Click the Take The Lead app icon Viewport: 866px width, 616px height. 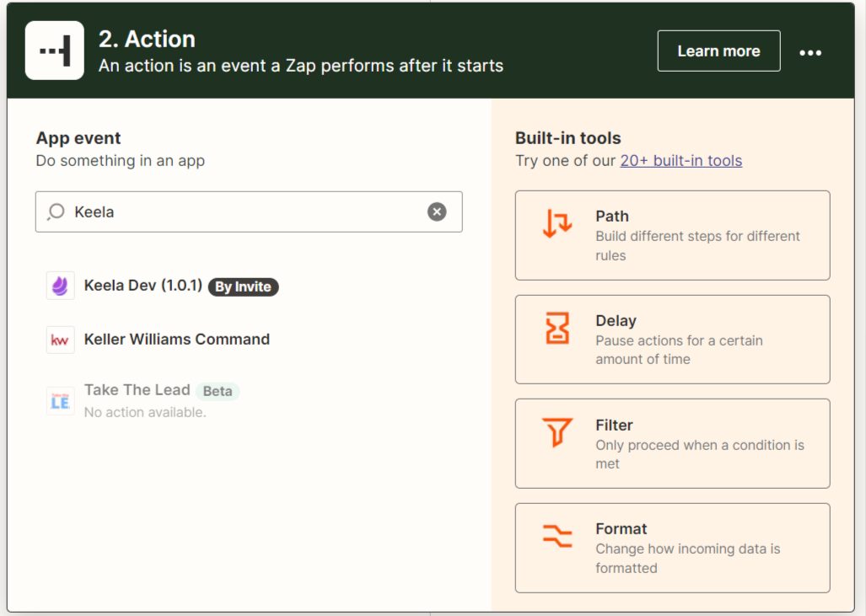(x=60, y=401)
